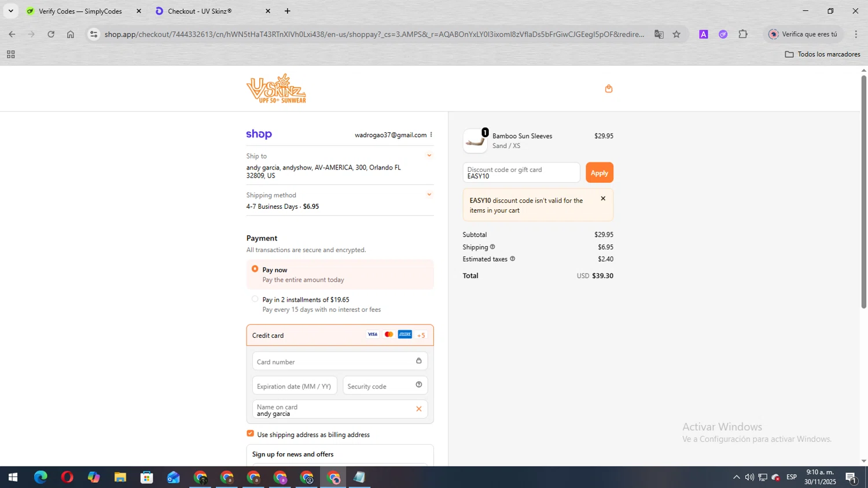Show the +5 more card types
Image resolution: width=868 pixels, height=488 pixels.
[x=421, y=335]
